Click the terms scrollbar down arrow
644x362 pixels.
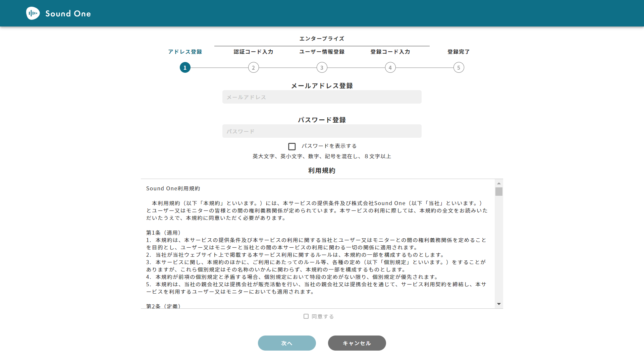coord(499,304)
